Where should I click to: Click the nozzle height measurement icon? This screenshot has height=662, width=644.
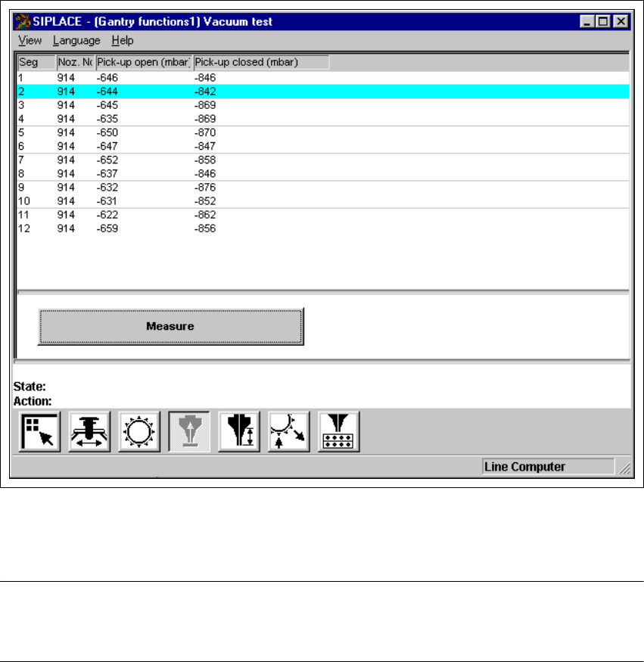tap(239, 431)
